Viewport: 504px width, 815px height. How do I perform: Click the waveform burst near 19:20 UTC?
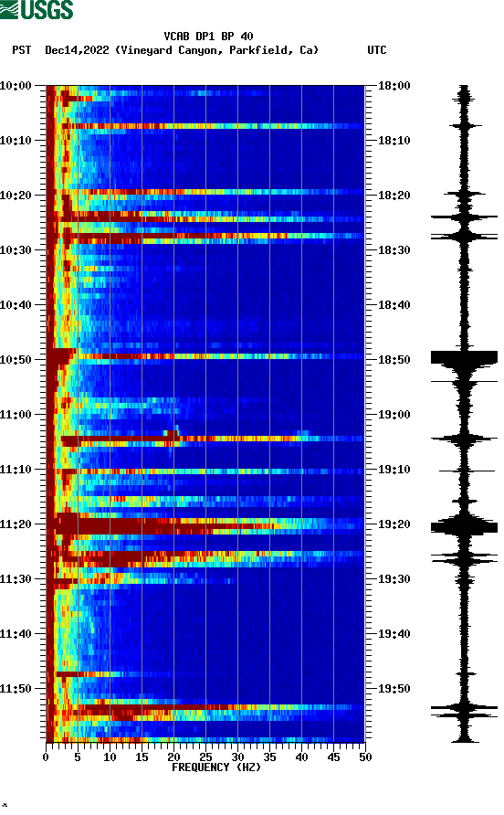[464, 527]
